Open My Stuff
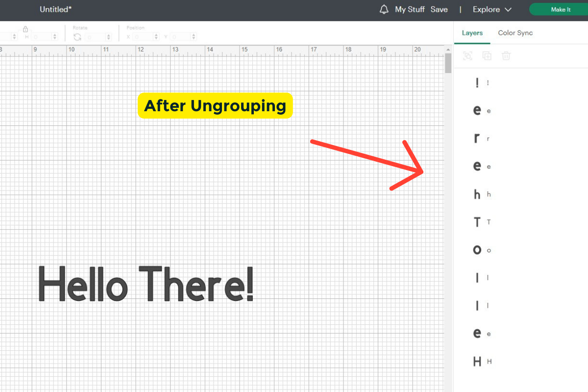 [410, 9]
